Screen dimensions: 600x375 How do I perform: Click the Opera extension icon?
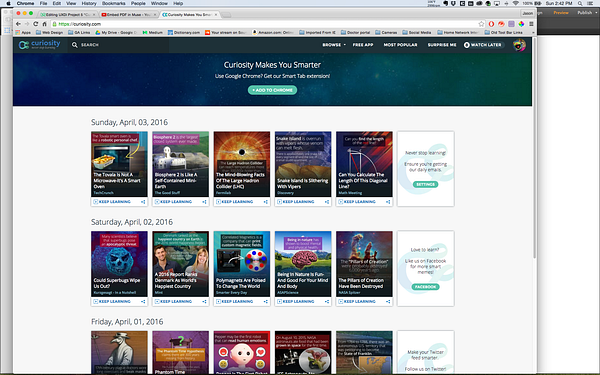(x=491, y=24)
